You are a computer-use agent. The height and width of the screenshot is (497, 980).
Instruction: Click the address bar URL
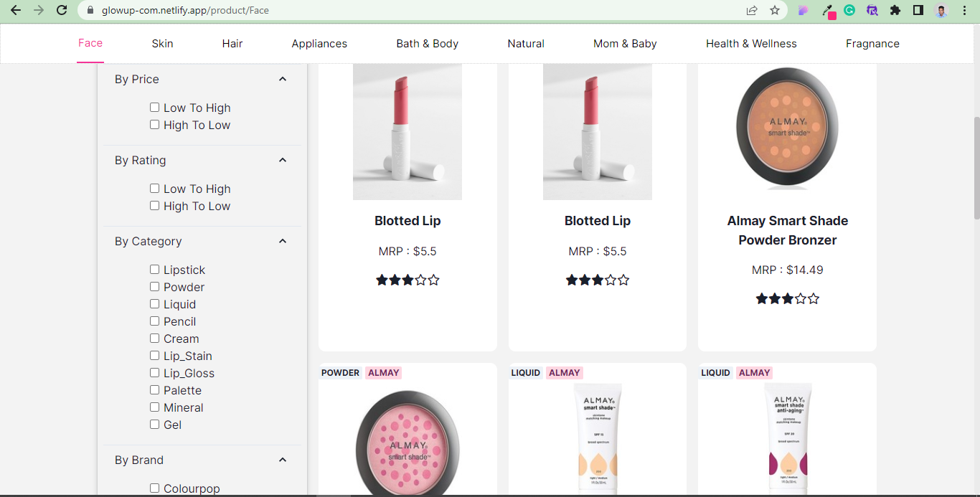(185, 11)
